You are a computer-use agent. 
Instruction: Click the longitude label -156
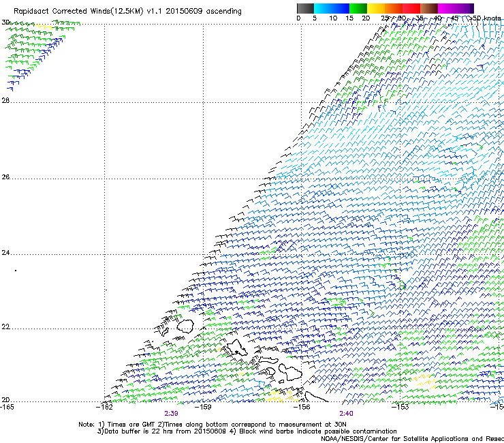pos(302,407)
